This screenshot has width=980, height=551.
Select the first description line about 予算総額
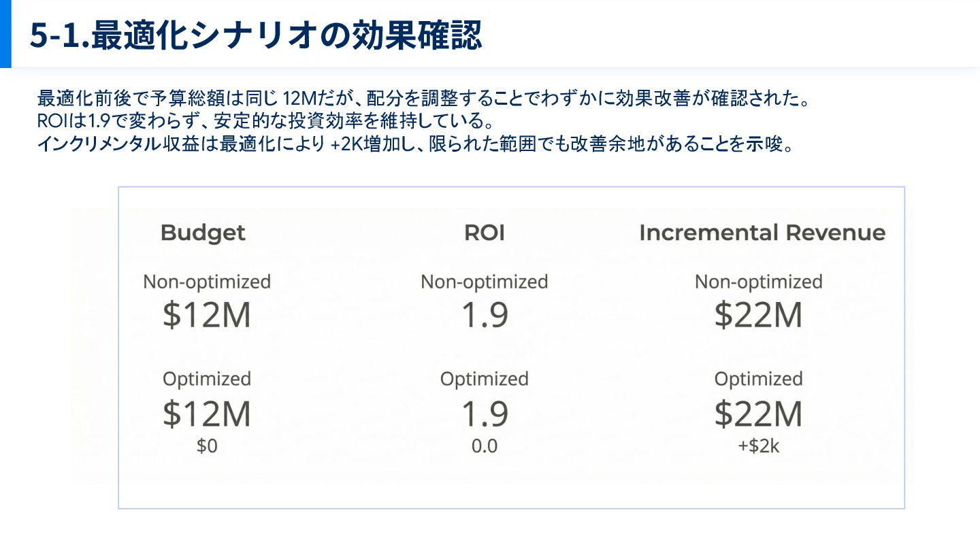point(423,99)
